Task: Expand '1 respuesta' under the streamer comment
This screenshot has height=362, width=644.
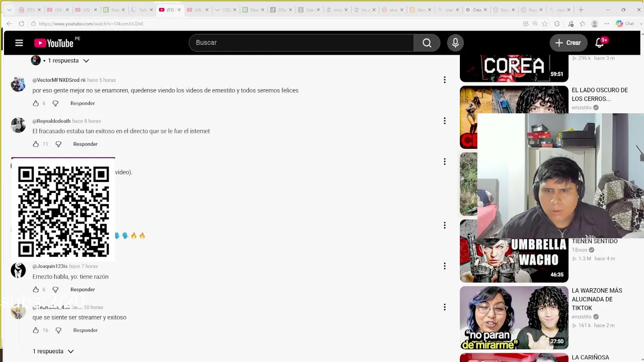Action: (x=53, y=351)
